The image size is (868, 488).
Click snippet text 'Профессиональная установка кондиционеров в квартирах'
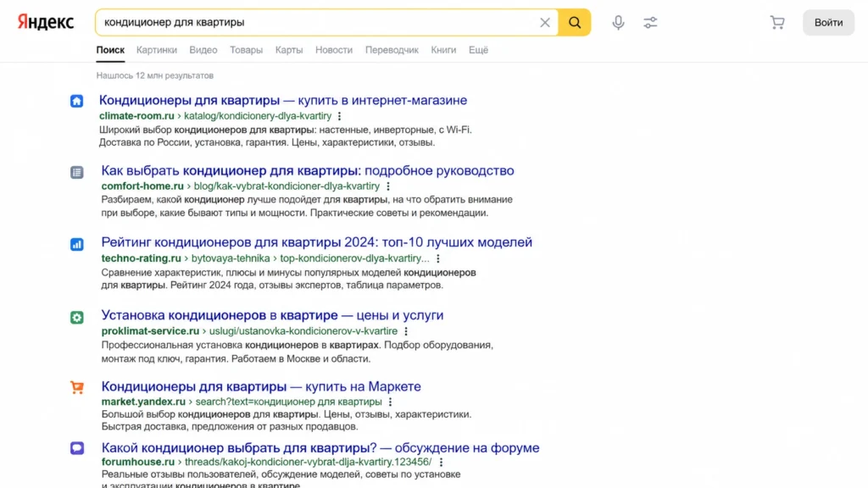(240, 345)
